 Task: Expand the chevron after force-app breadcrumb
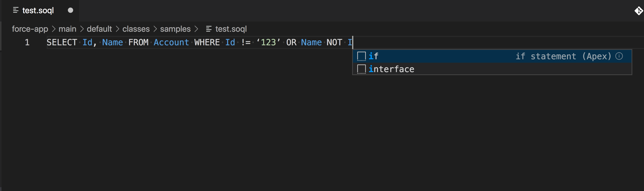coord(54,29)
